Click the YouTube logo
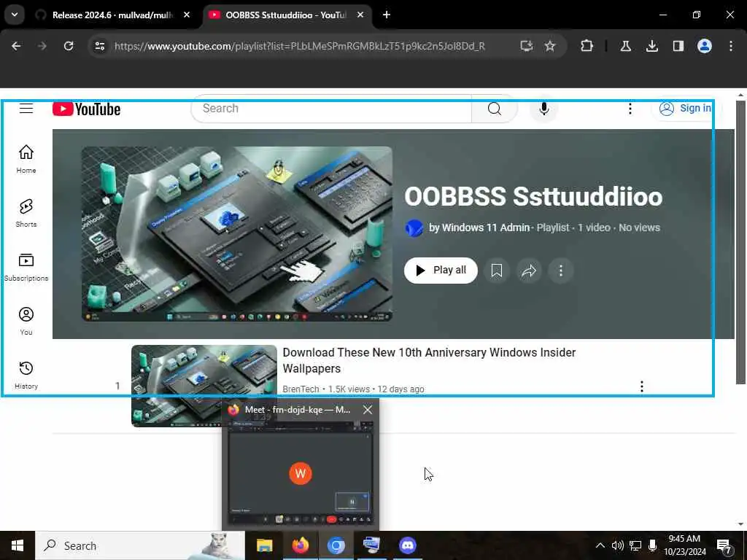This screenshot has height=560, width=747. pos(86,109)
